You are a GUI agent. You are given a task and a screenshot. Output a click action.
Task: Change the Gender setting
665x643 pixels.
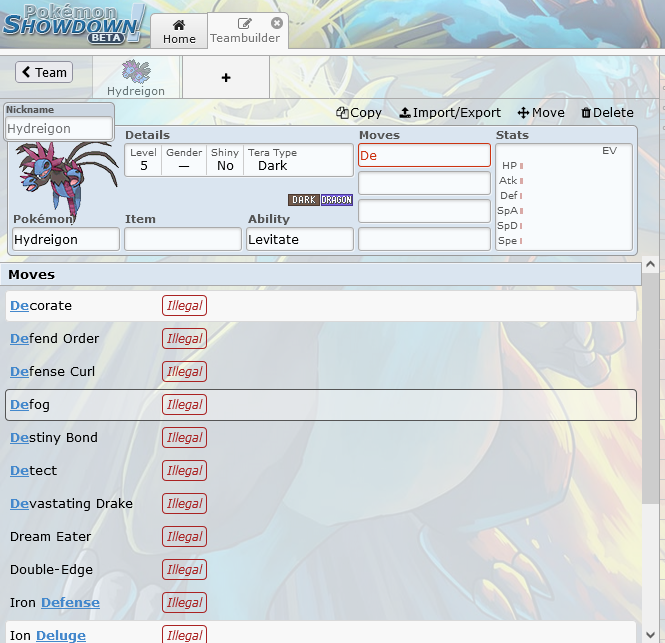click(184, 160)
